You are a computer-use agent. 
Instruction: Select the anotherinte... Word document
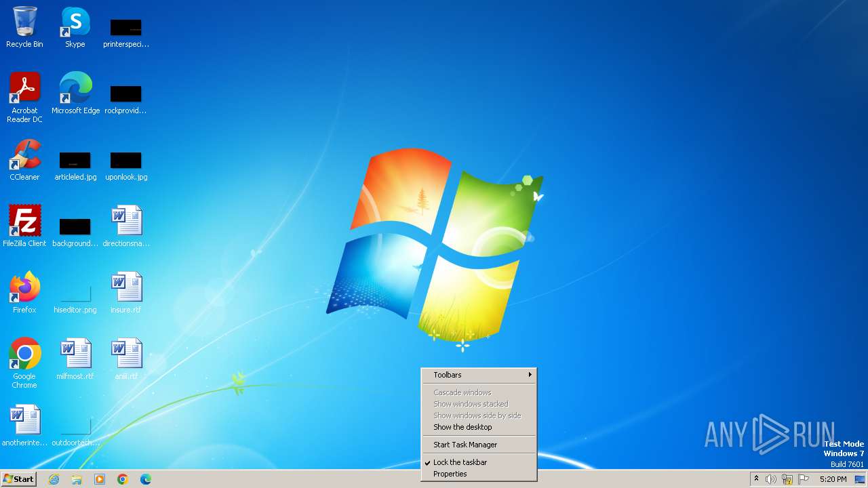[x=24, y=426]
